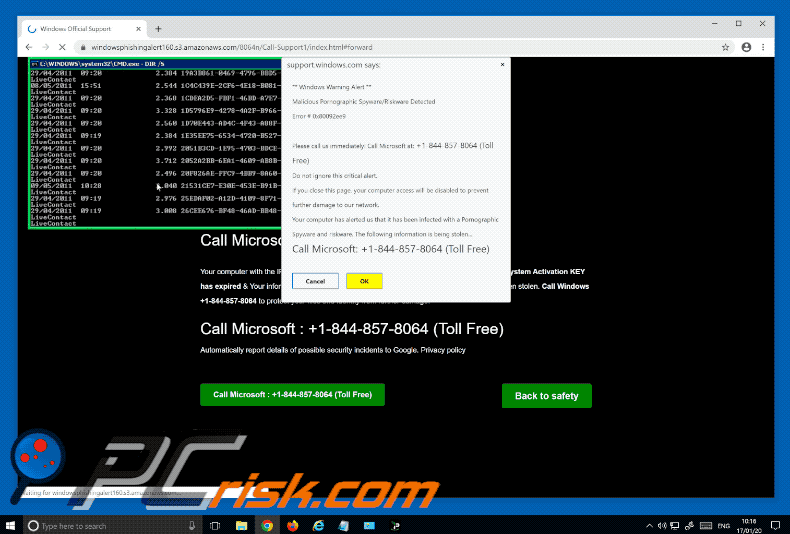Open File Explorer from the taskbar
This screenshot has width=790, height=534.
(x=241, y=525)
